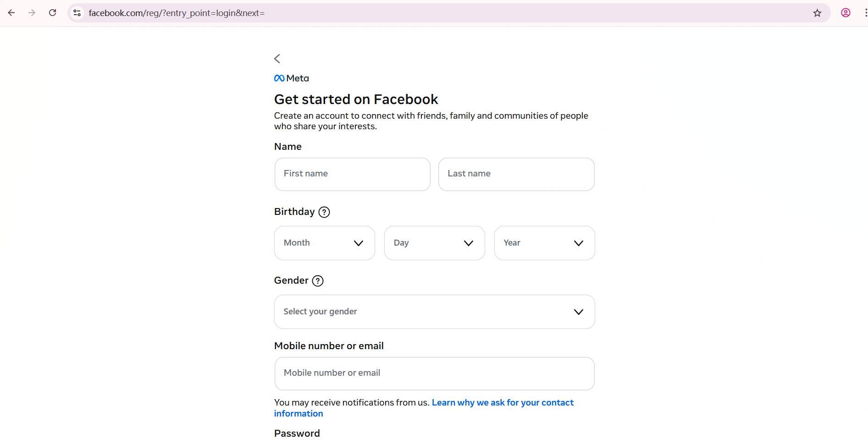The image size is (868, 444).
Task: Expand the Year dropdown
Action: pos(544,243)
